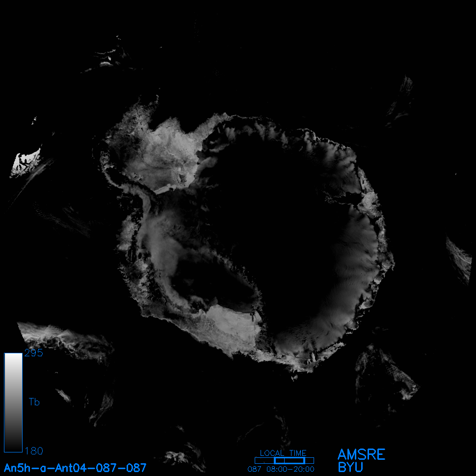476x476 pixels.
Task: Click the Tb label beside the colorbar
Action: click(x=34, y=402)
